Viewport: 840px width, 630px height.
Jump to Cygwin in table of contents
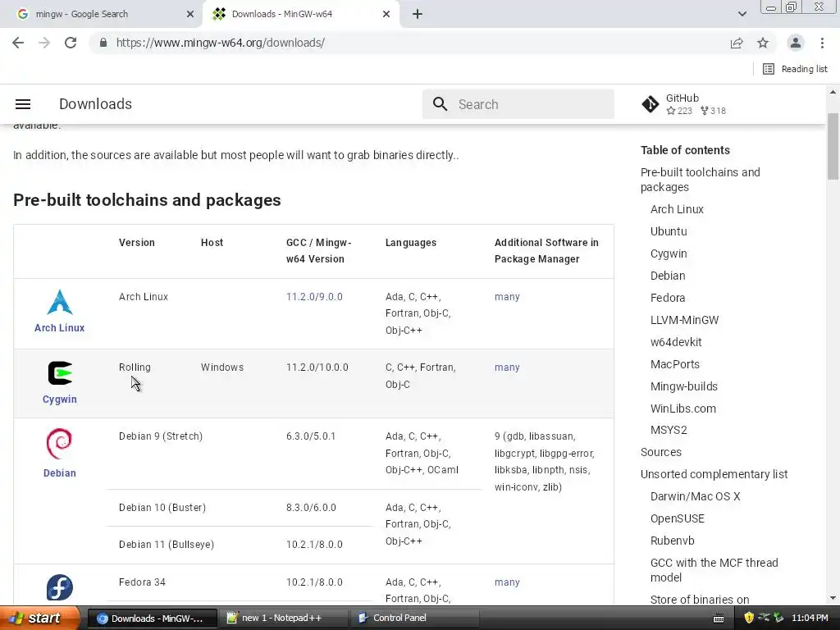pos(669,254)
